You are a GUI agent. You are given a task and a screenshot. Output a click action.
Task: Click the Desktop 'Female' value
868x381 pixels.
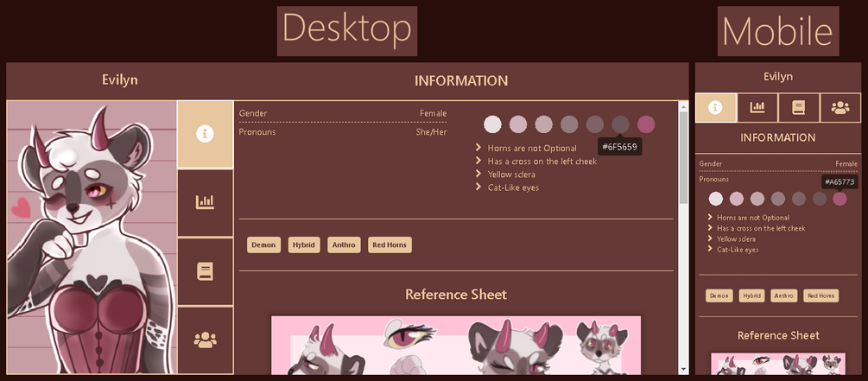coord(433,113)
